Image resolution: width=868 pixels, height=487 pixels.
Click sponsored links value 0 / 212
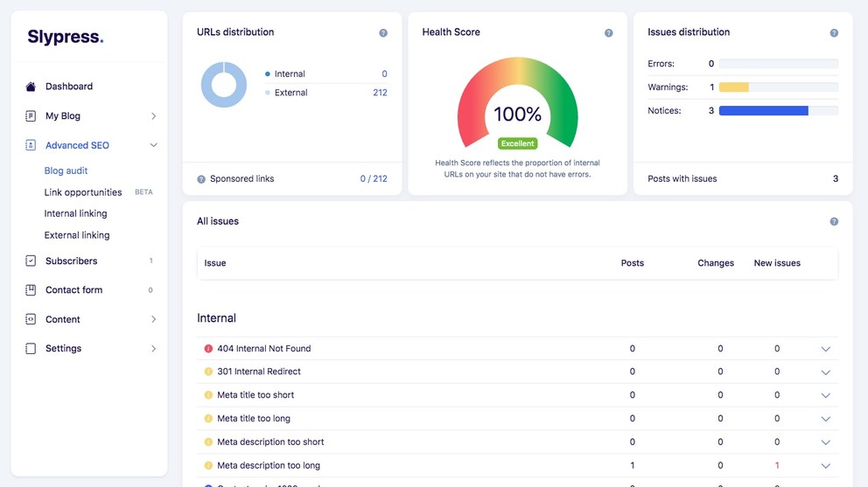(374, 178)
